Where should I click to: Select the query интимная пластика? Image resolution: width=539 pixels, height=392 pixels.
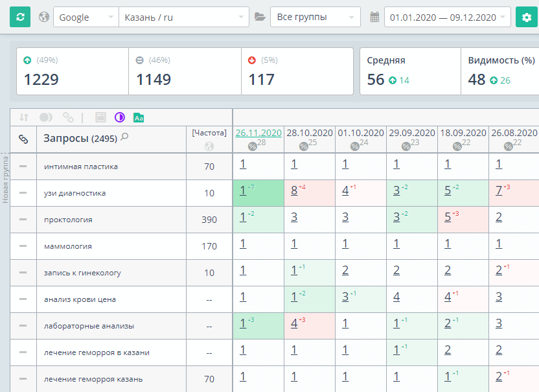[x=81, y=167]
